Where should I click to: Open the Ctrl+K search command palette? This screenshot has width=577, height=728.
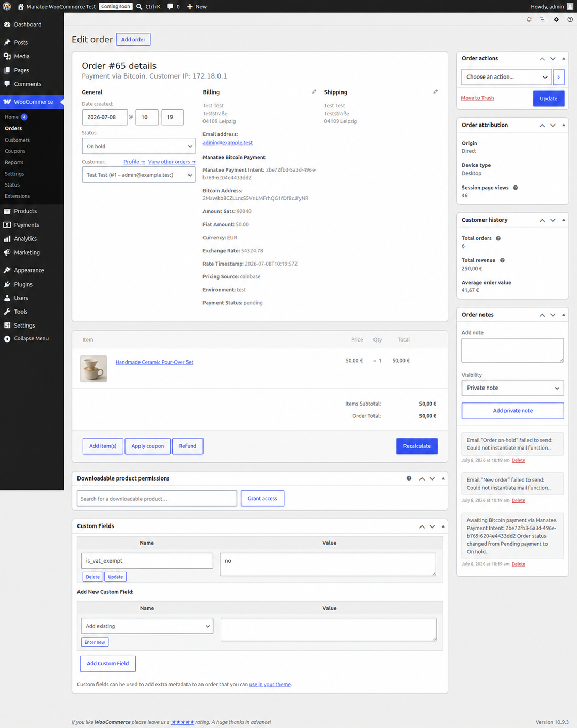(x=148, y=6)
